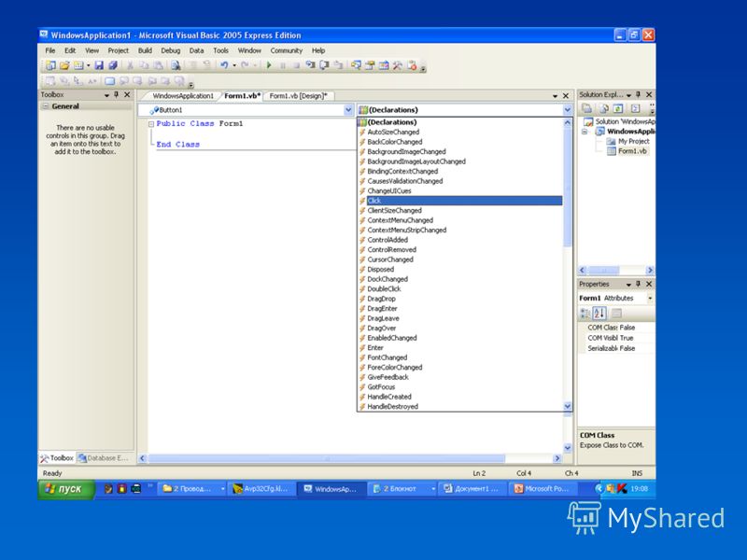Select Click event in the dropdown list
Image resolution: width=747 pixels, height=560 pixels.
460,201
